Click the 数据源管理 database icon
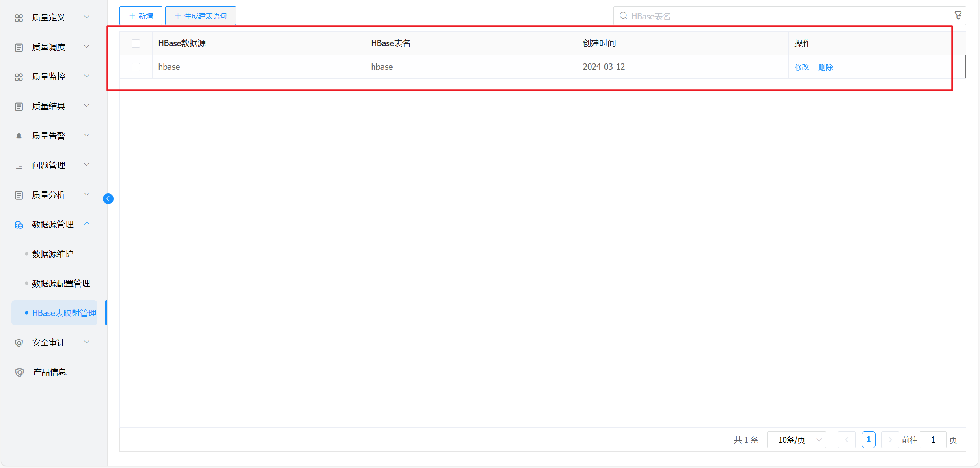Screen dimensions: 980x468 click(x=19, y=225)
